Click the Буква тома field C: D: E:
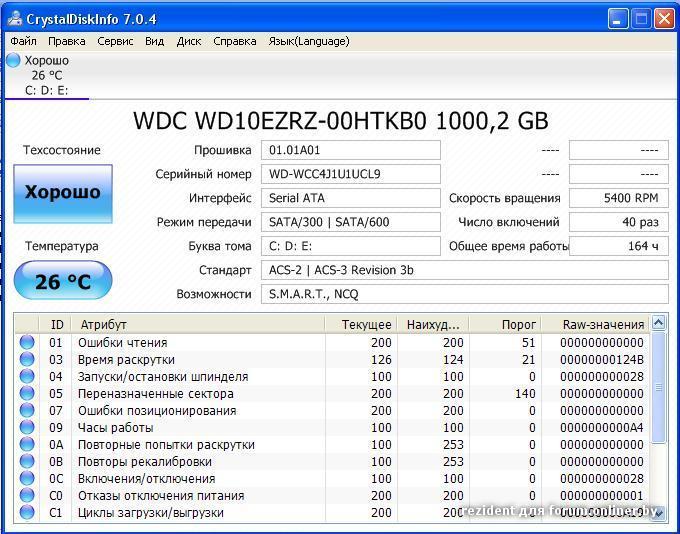Image resolution: width=680 pixels, height=534 pixels. tap(350, 246)
